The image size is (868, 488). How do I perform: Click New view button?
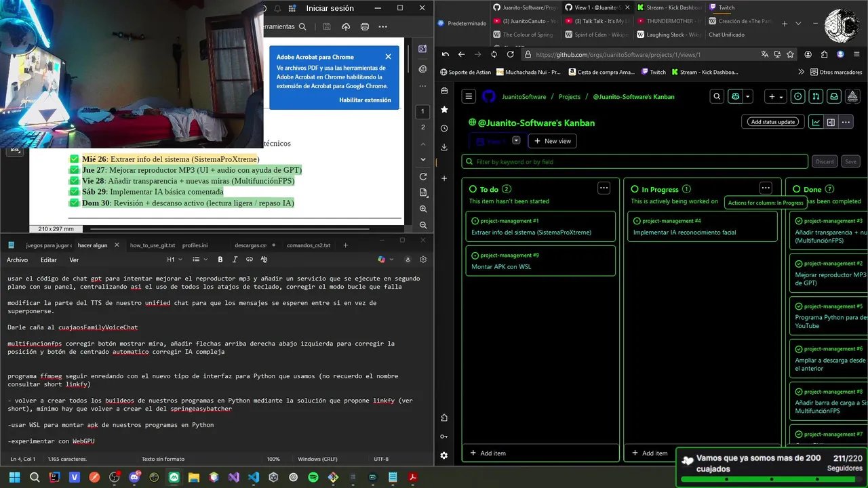(553, 141)
